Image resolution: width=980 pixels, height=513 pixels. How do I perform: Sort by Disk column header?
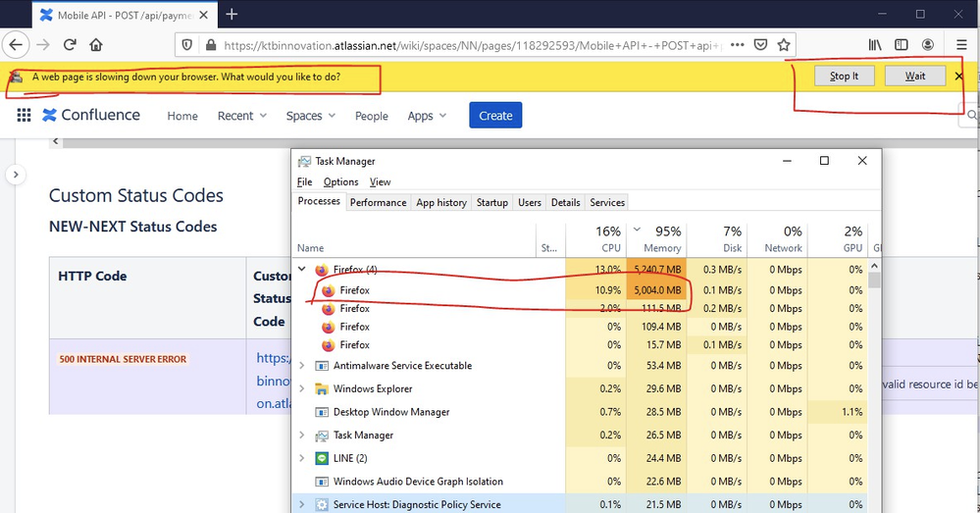717,239
